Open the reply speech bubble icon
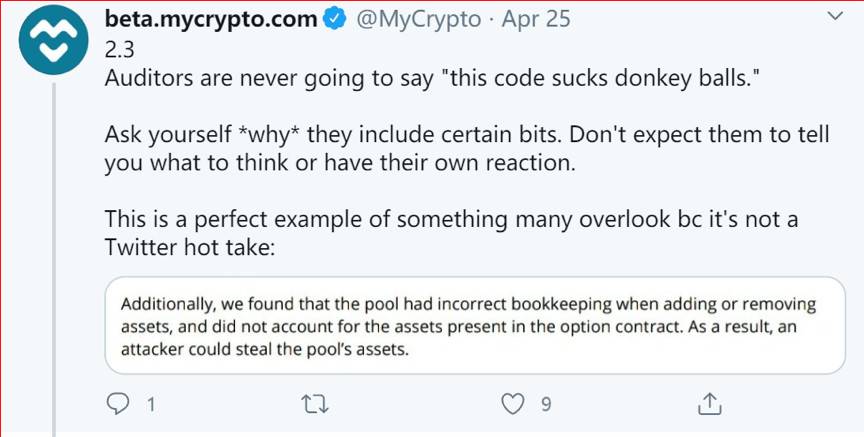Screen dimensions: 864x437 pos(117,405)
